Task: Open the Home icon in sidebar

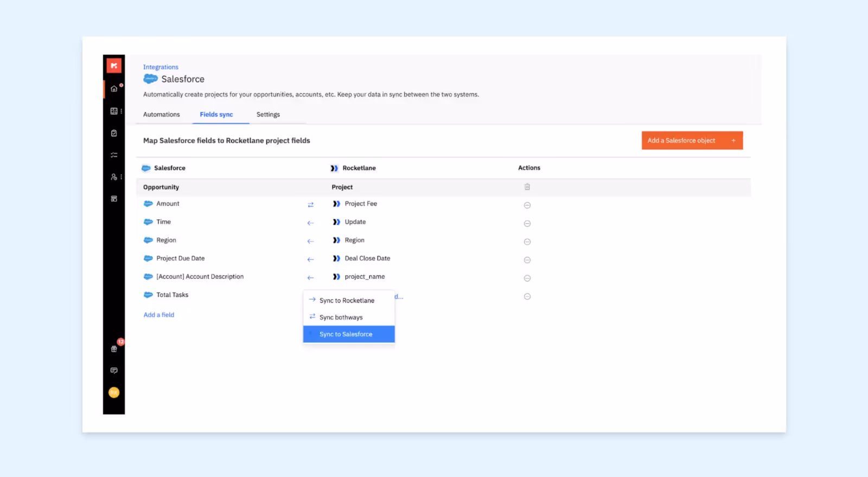Action: [114, 89]
